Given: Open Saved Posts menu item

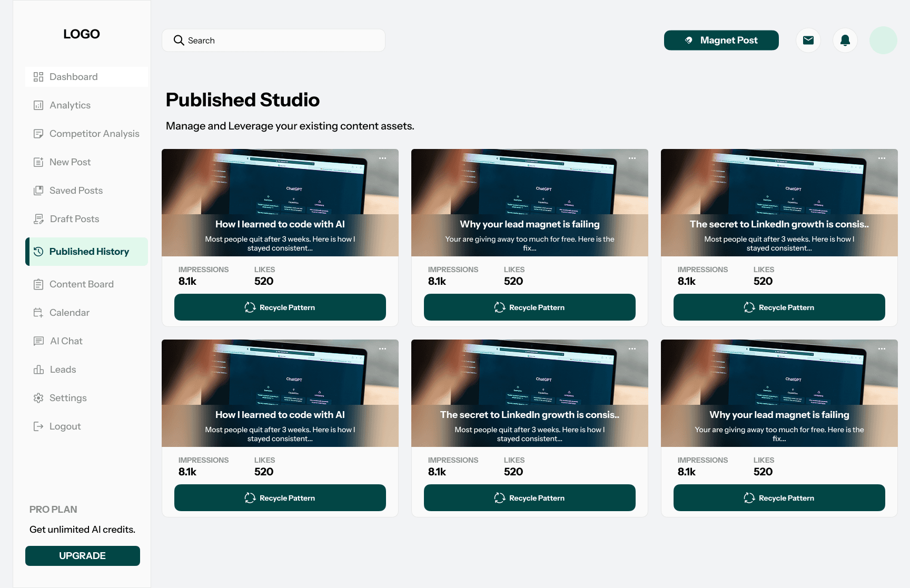Looking at the screenshot, I should pyautogui.click(x=86, y=191).
